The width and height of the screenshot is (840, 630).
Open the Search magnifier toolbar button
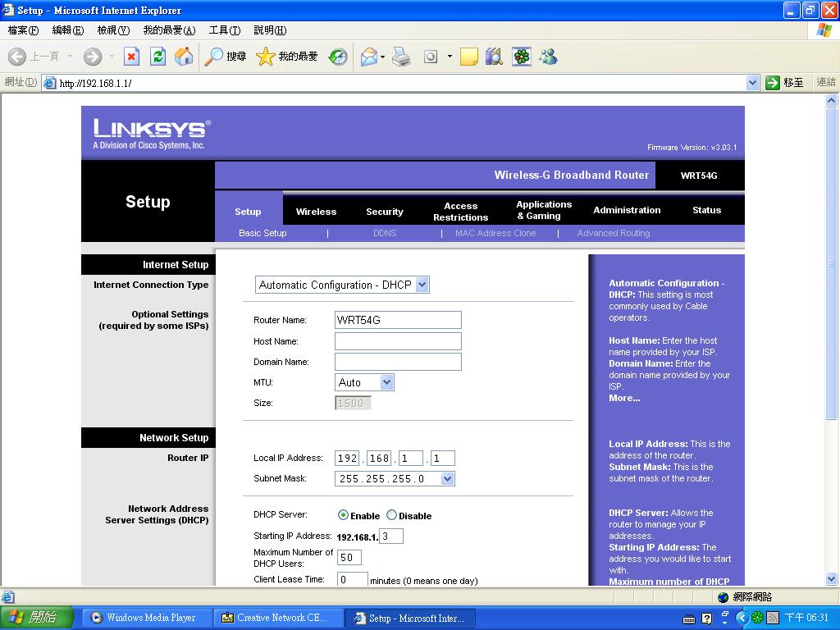click(225, 57)
